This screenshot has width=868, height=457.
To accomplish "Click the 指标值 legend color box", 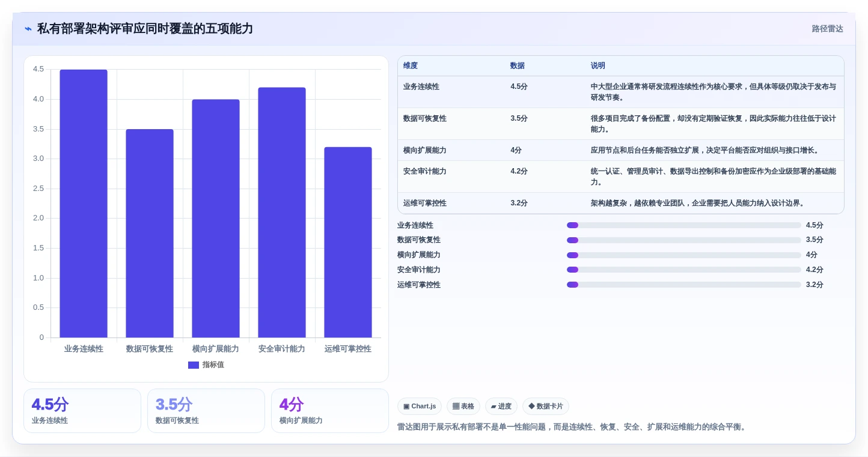I will (194, 365).
